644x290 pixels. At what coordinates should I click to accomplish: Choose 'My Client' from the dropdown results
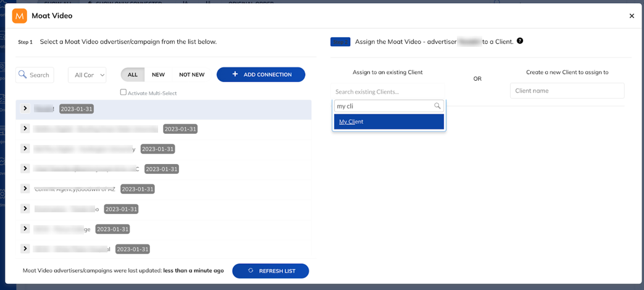coord(389,122)
